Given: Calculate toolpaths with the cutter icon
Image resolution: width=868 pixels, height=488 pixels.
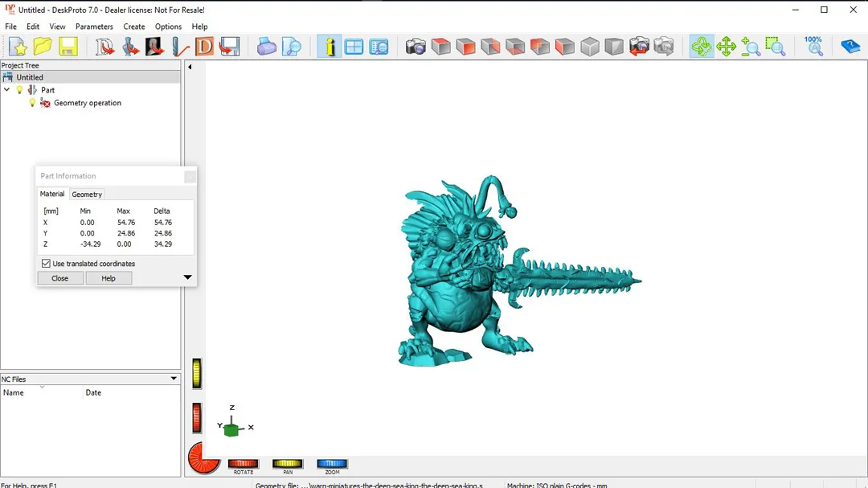Looking at the screenshot, I should 180,47.
